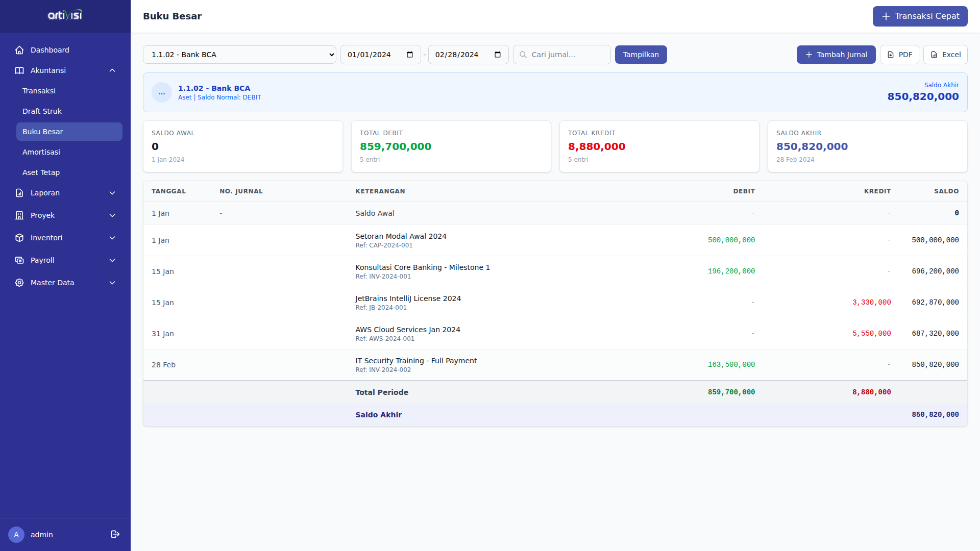The width and height of the screenshot is (980, 551).
Task: Collapse the Akuntansi menu chevron
Action: 112,70
